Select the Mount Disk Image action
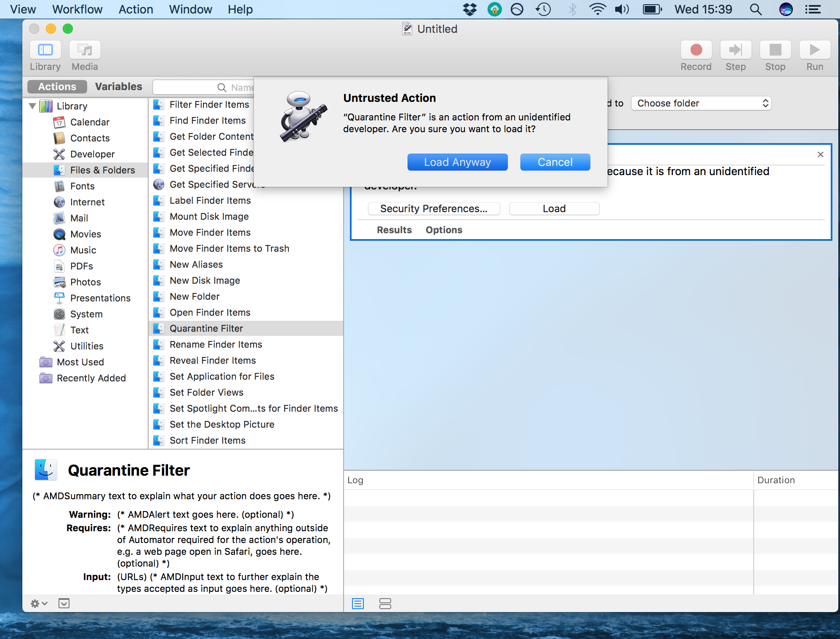Image resolution: width=840 pixels, height=639 pixels. coord(246,216)
